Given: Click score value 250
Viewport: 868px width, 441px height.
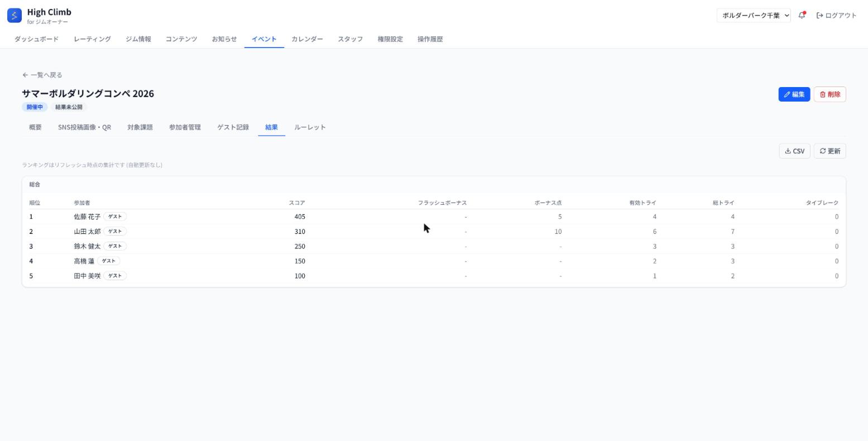Looking at the screenshot, I should click(x=300, y=246).
